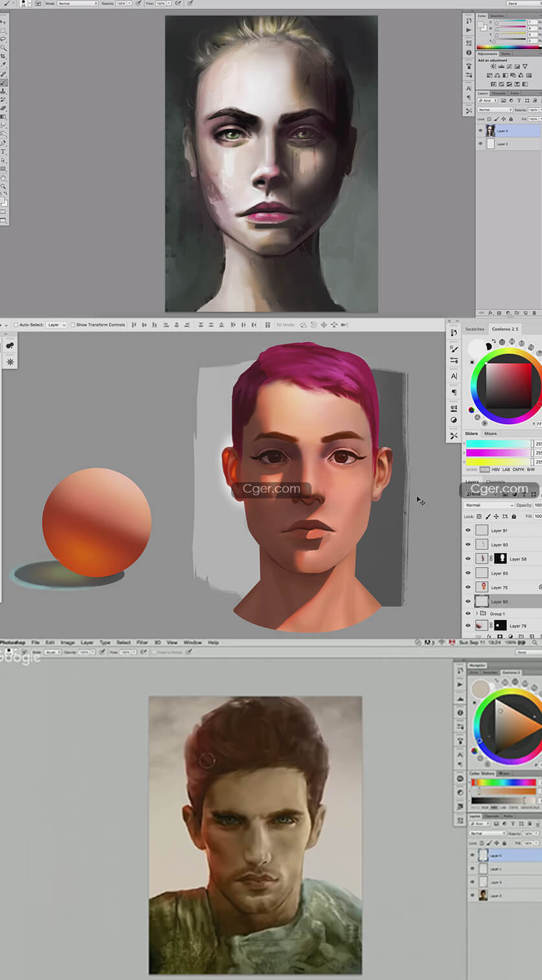This screenshot has height=980, width=542.
Task: Switch Coolorus sliders to CMYK mode
Action: (517, 469)
